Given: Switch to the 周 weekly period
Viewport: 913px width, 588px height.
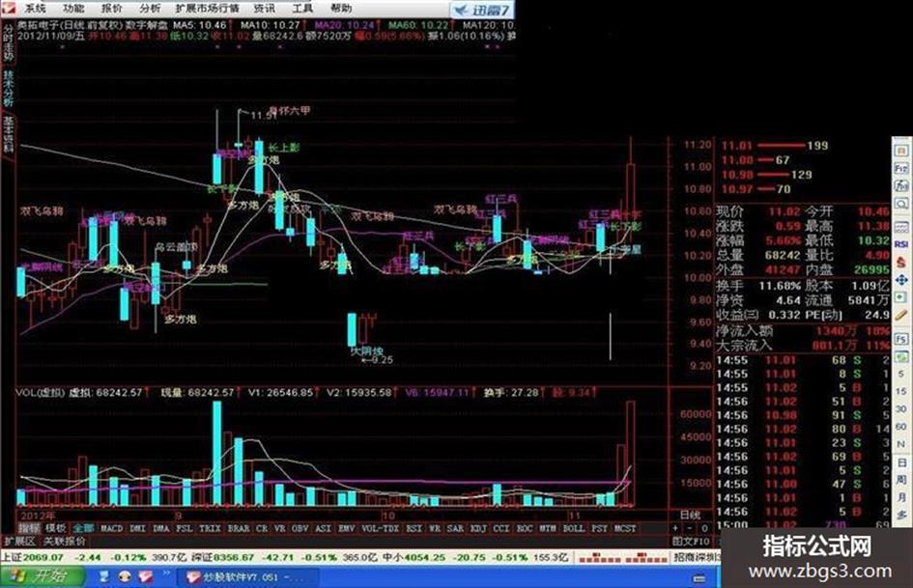Looking at the screenshot, I should (x=900, y=480).
